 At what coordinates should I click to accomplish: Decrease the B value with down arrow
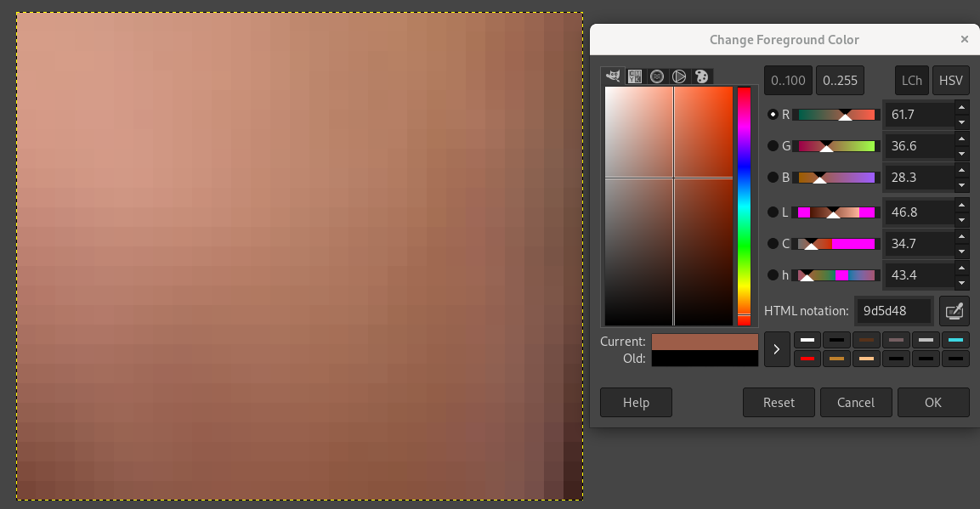click(962, 184)
